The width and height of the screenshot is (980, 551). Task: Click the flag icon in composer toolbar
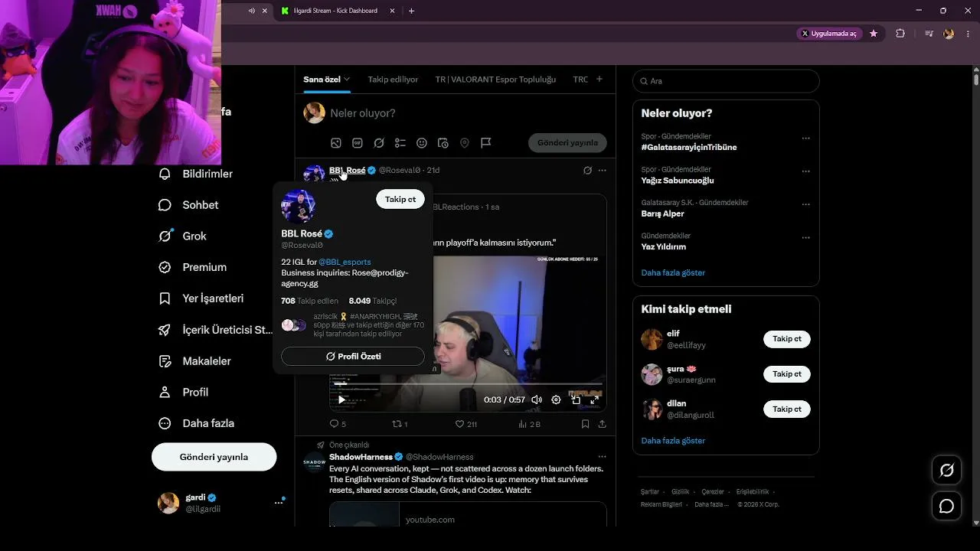(x=485, y=143)
